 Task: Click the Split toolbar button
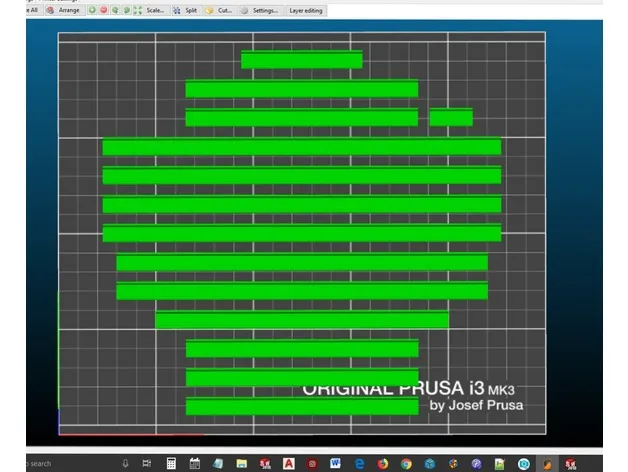pyautogui.click(x=185, y=10)
